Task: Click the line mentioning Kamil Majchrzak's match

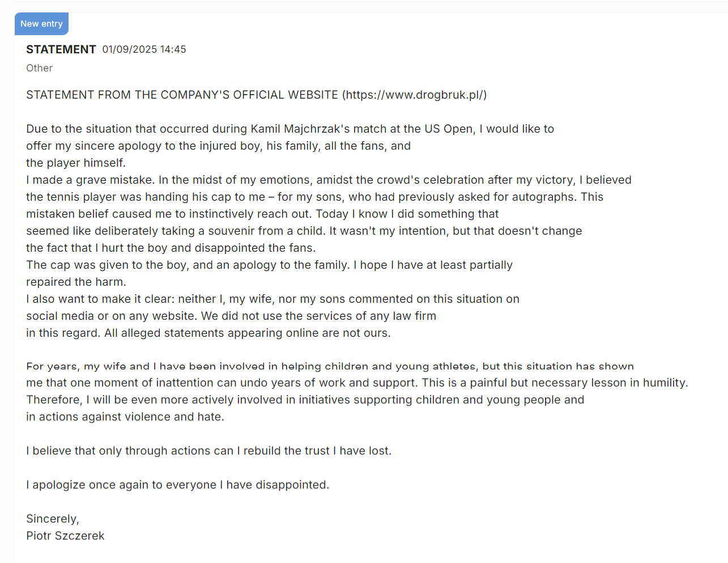Action: 290,129
